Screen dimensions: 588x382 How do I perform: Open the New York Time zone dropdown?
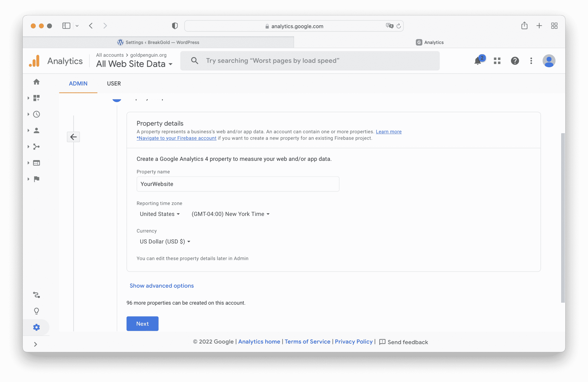point(230,214)
